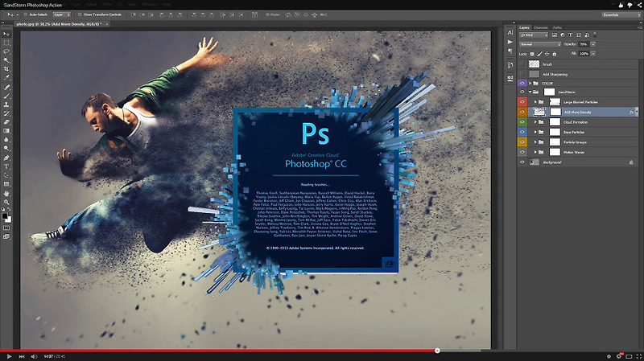
Task: Click the lock position icon
Action: (x=547, y=54)
